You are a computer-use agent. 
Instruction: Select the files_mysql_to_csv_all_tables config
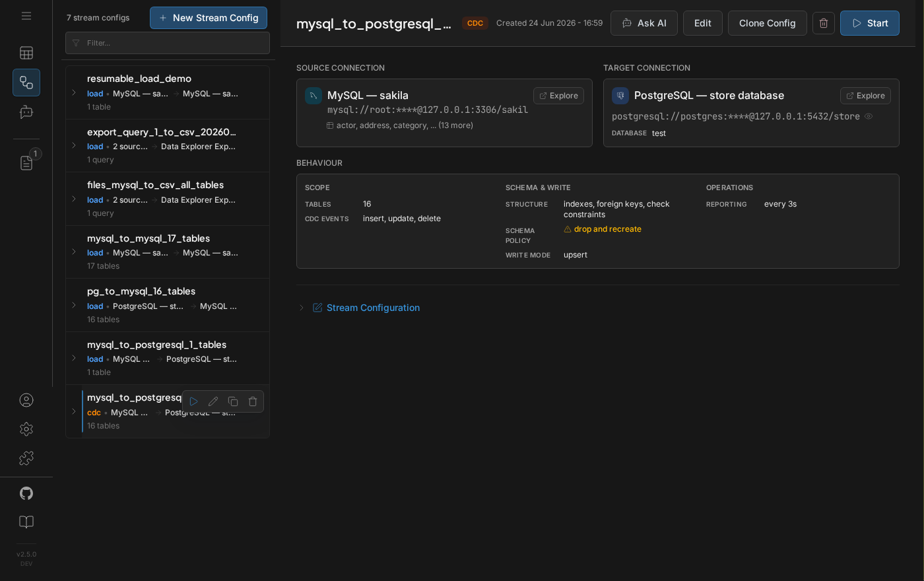pos(168,199)
